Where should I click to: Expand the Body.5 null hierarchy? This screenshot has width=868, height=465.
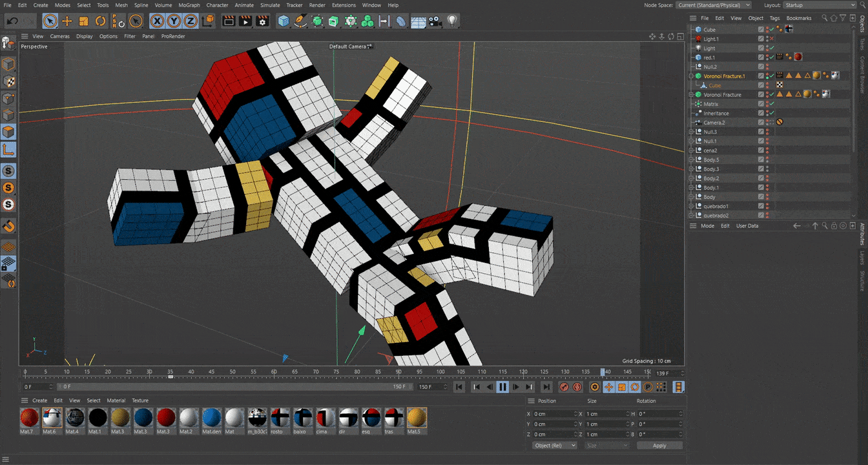691,160
